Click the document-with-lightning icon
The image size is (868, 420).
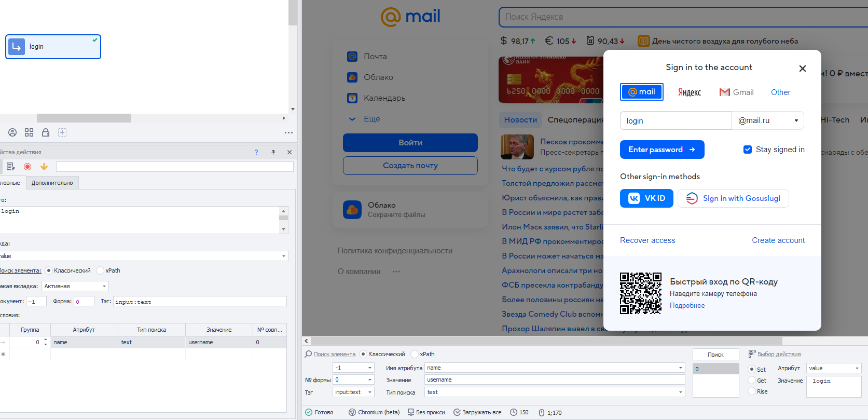pyautogui.click(x=10, y=167)
